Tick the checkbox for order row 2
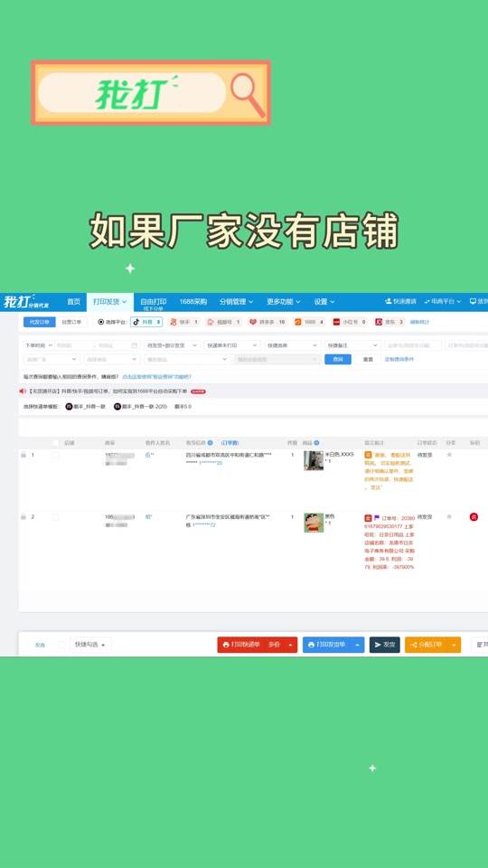 55,517
